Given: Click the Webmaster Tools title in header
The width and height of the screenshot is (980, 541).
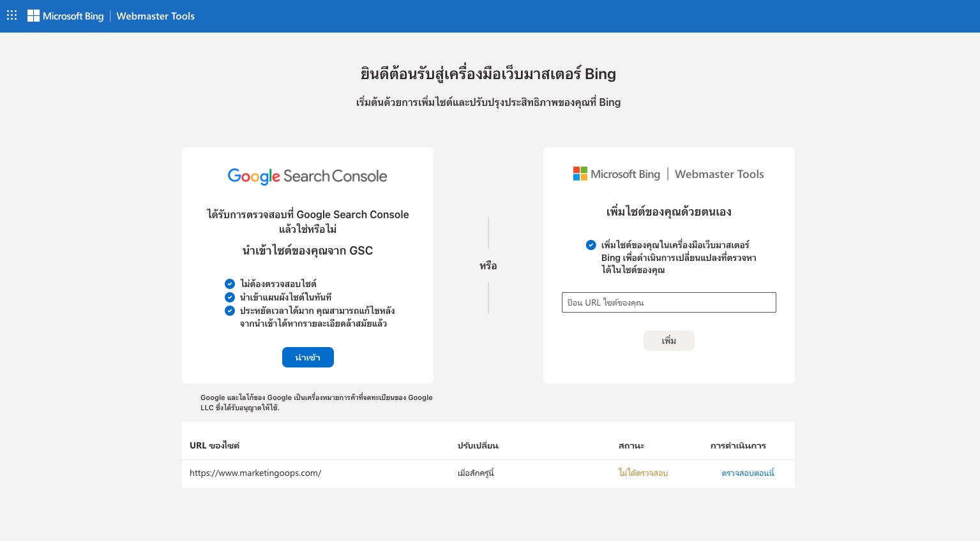Looking at the screenshot, I should pos(155,16).
